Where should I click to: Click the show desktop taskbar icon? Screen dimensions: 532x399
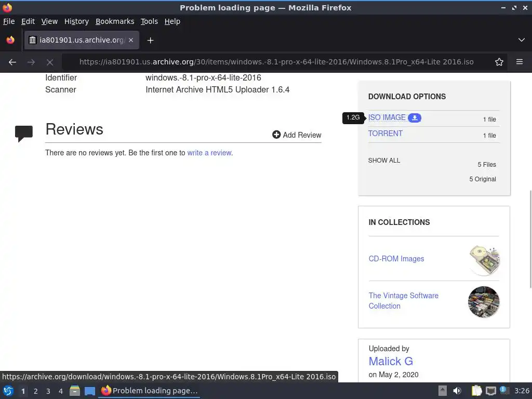pos(89,391)
